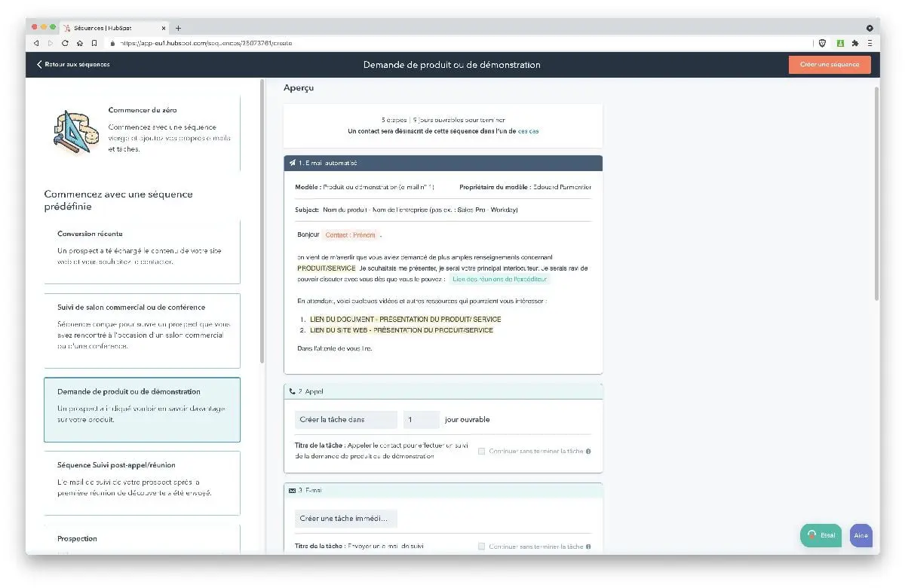Click the paper-plane icon of step 1
The width and height of the screenshot is (905, 588).
(293, 163)
